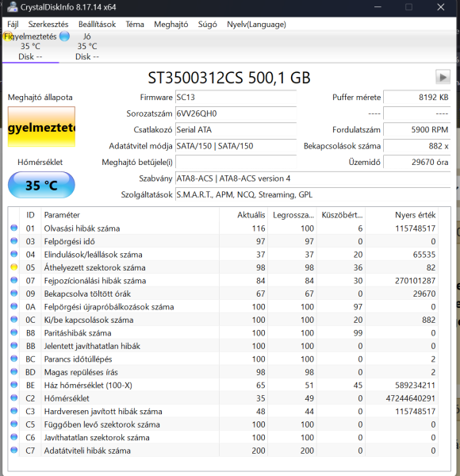This screenshot has height=476, width=460.
Task: Click the Csatlakozó field Serial ATA
Action: tap(236, 129)
